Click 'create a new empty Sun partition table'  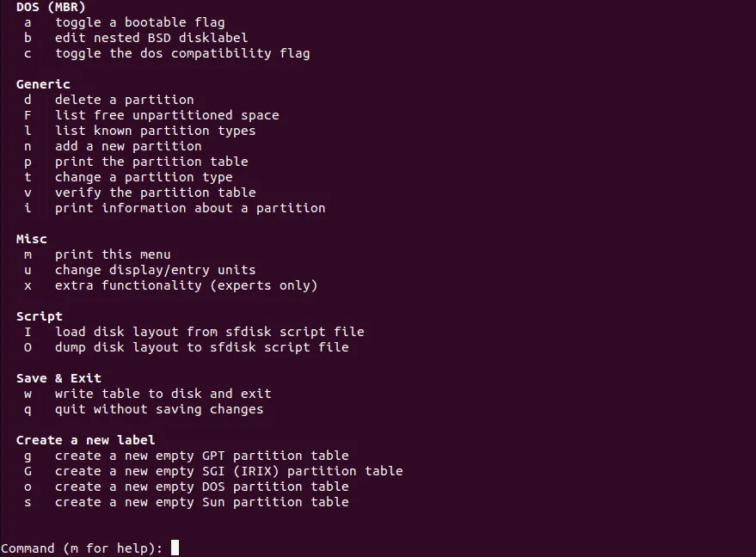coord(202,502)
